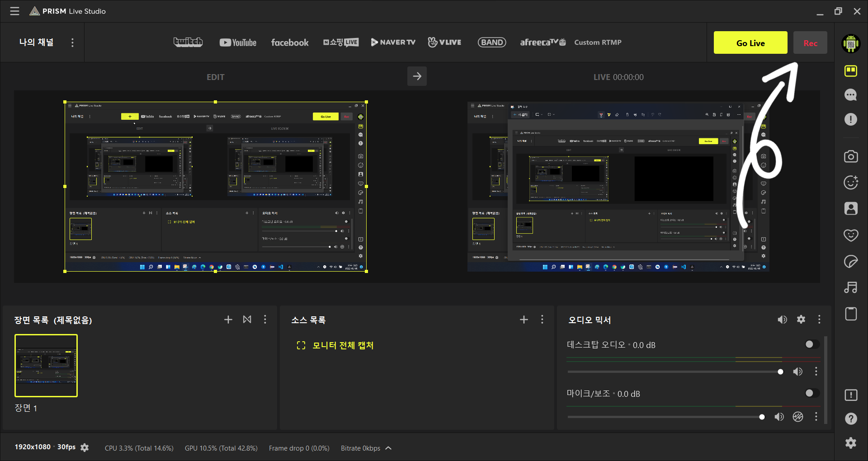The width and height of the screenshot is (868, 461).
Task: Open My Channel options menu
Action: click(x=72, y=42)
